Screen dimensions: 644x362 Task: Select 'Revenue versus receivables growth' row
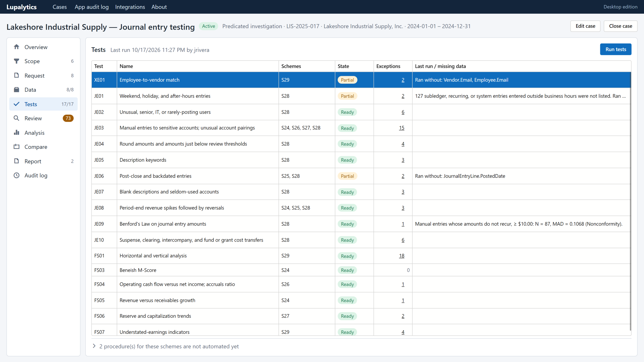pos(361,300)
